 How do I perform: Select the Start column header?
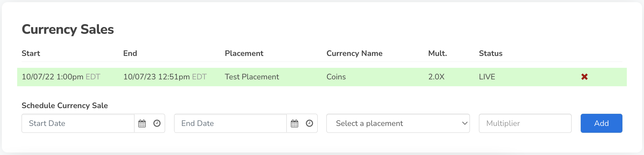coord(31,53)
